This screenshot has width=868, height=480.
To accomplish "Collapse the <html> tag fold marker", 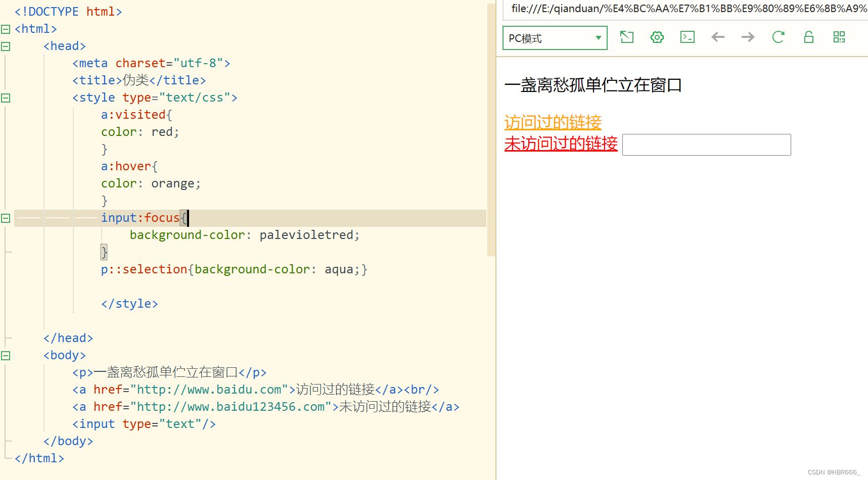I will pyautogui.click(x=6, y=29).
